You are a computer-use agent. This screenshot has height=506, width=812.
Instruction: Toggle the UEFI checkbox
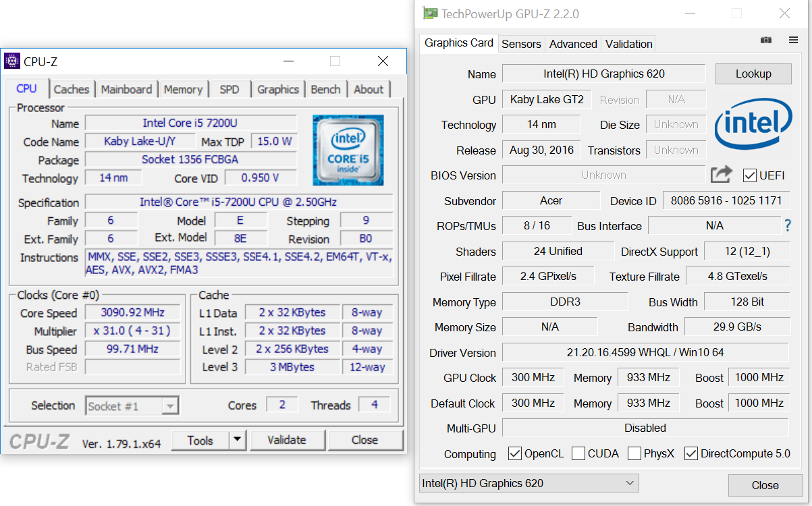(749, 175)
